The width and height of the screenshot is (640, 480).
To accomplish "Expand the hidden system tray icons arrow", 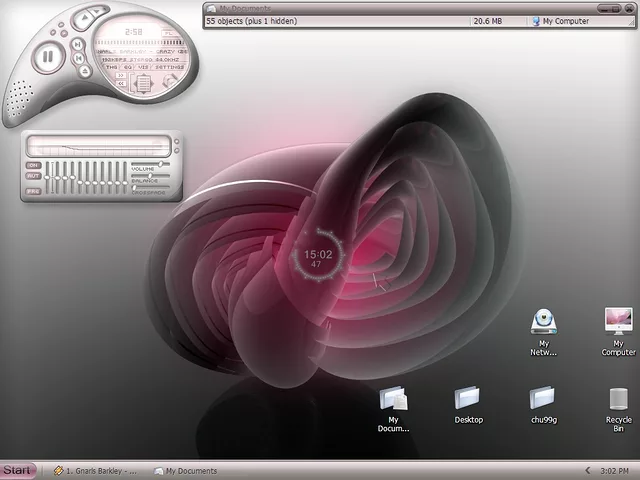I will tap(587, 470).
